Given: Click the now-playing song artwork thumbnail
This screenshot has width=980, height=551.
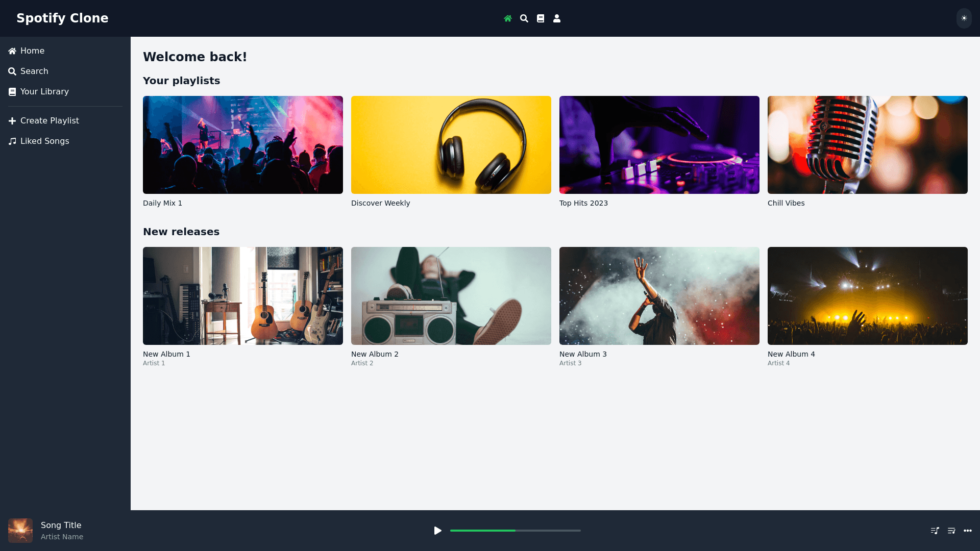Looking at the screenshot, I should (20, 531).
